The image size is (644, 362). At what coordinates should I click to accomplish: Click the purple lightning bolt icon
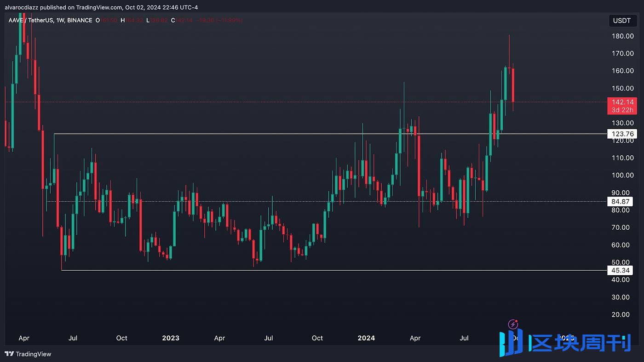(x=513, y=325)
